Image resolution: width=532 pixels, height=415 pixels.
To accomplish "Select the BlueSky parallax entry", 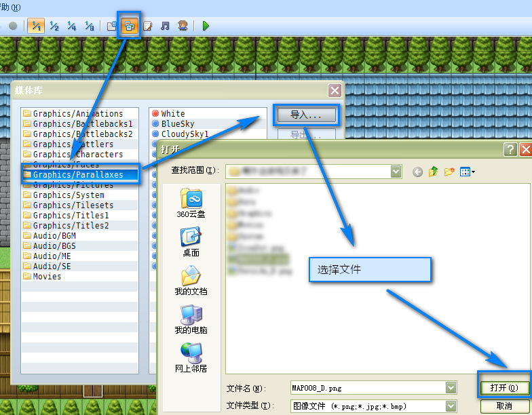I will (x=208, y=123).
